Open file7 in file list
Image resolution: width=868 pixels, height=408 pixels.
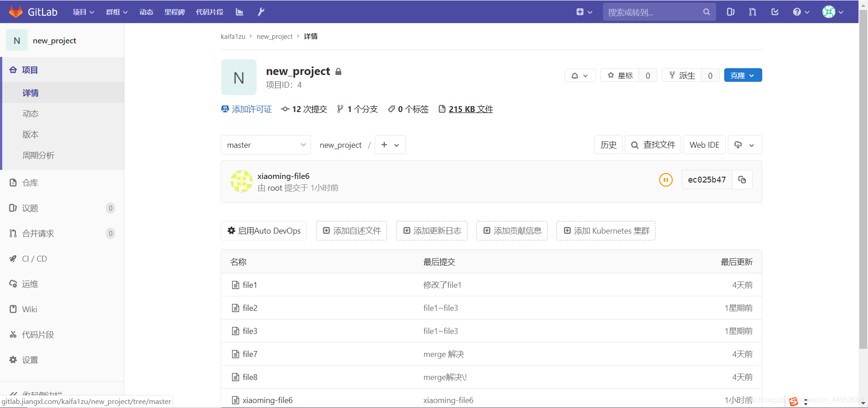(x=250, y=354)
